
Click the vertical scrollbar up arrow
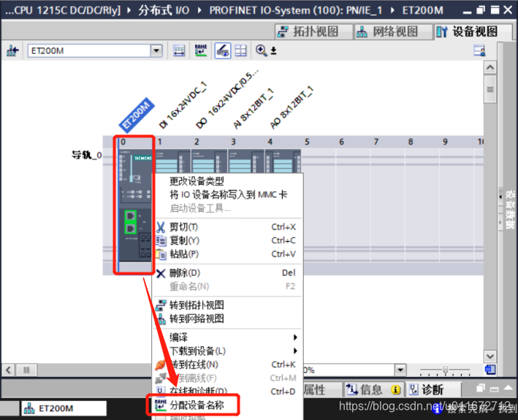490,68
